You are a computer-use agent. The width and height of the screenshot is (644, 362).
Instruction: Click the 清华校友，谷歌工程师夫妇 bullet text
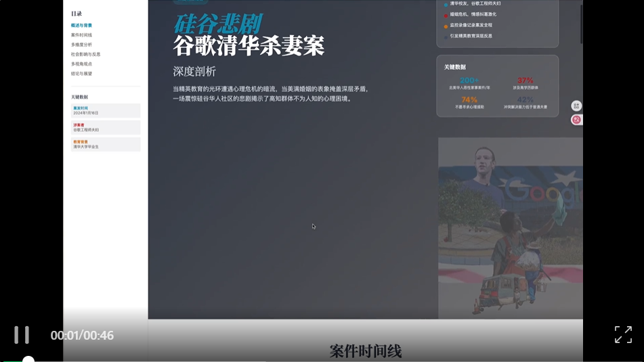point(475,3)
